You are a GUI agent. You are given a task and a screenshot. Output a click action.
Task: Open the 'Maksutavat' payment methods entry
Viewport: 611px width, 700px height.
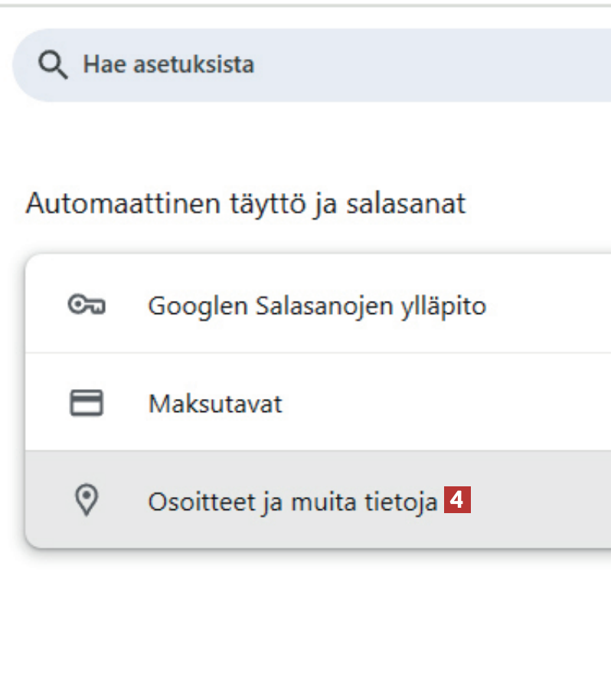(x=215, y=404)
